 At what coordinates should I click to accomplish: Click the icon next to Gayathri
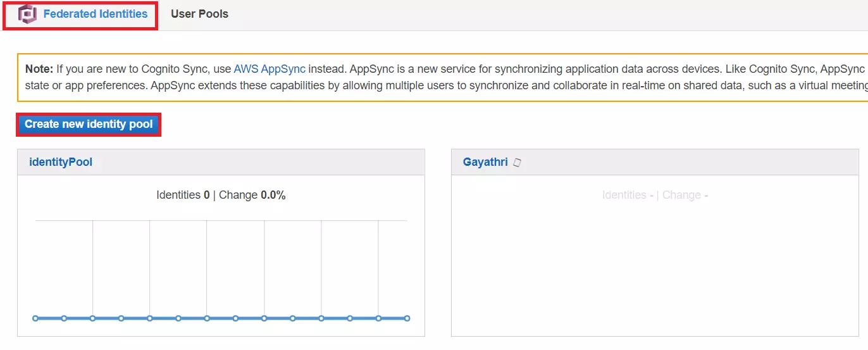tap(517, 163)
